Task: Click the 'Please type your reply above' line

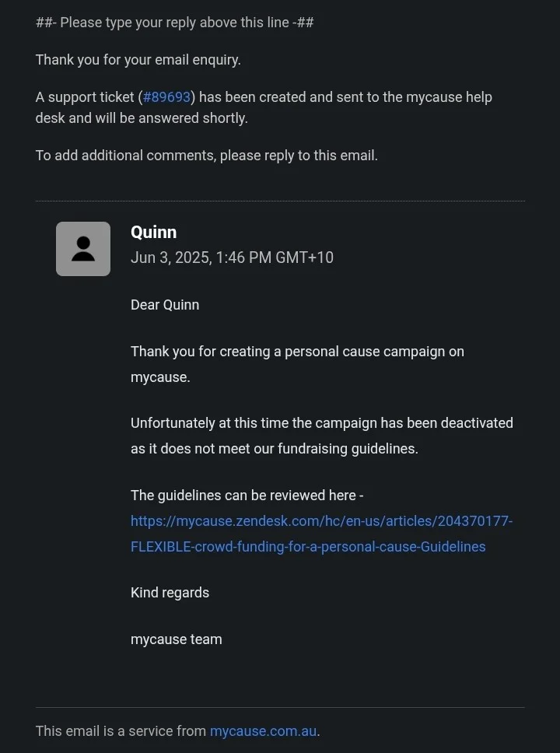Action: (174, 23)
